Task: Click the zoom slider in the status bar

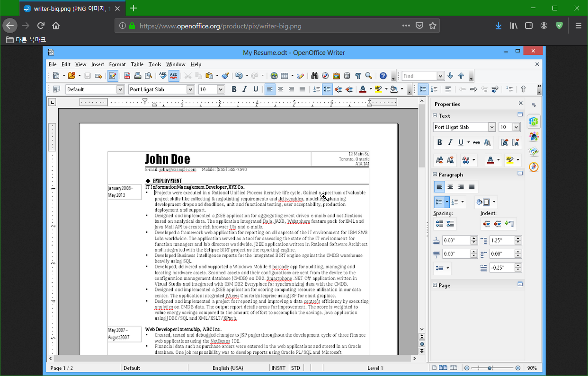Action: point(491,368)
